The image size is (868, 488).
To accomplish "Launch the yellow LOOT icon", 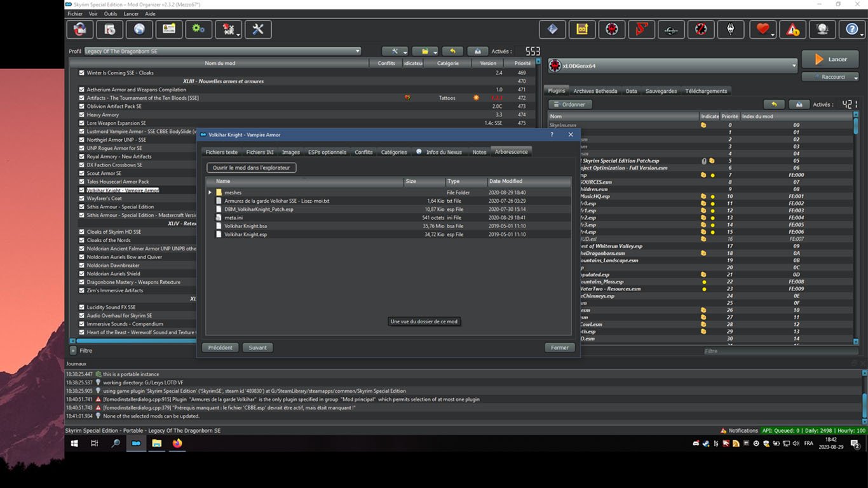I will point(582,29).
